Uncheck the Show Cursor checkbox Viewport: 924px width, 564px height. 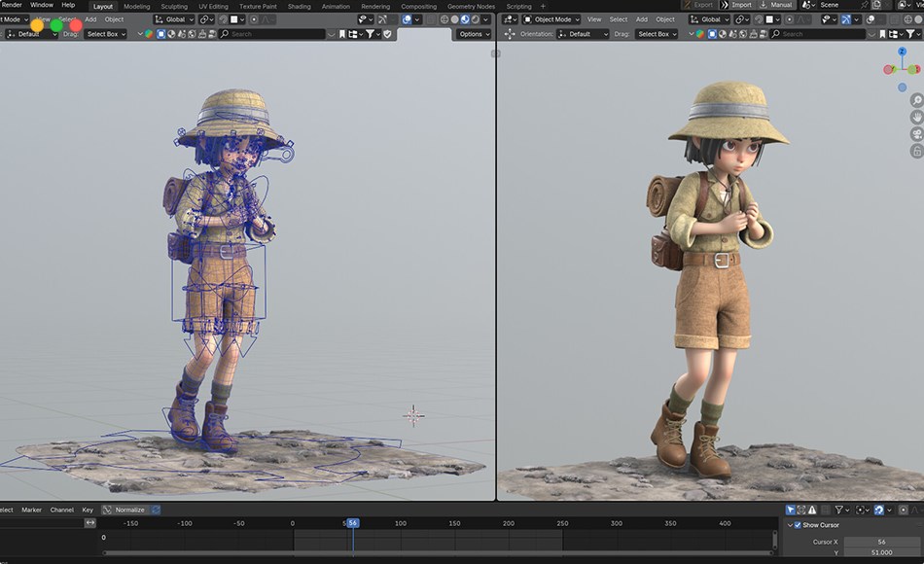(798, 524)
